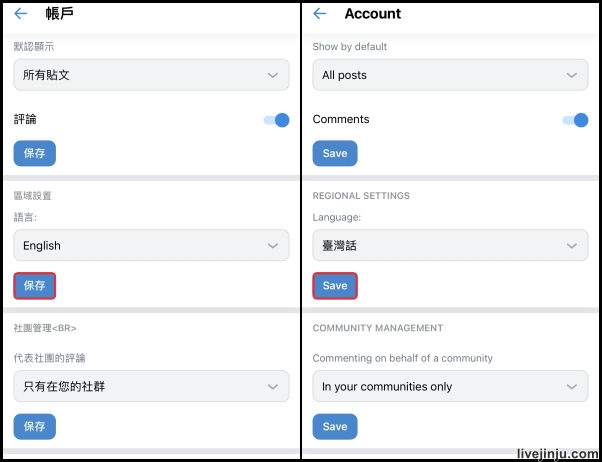This screenshot has height=462, width=602.
Task: Click the Account page title
Action: point(373,14)
